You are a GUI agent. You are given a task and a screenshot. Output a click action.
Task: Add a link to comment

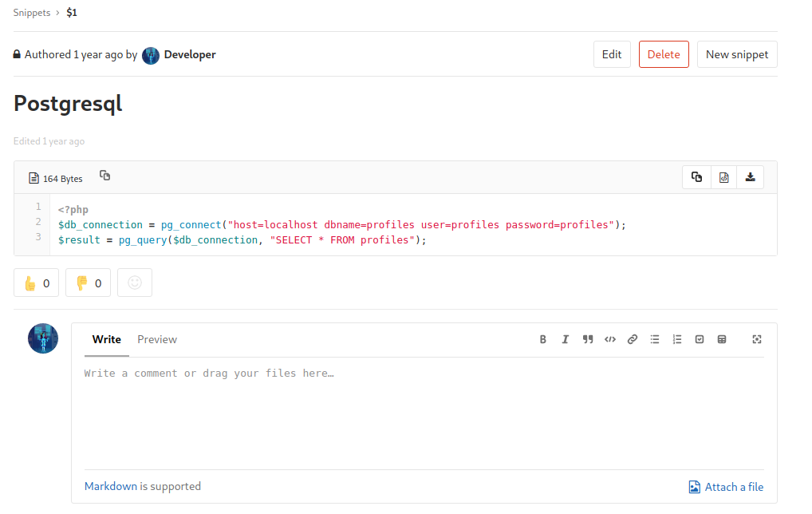tap(633, 339)
